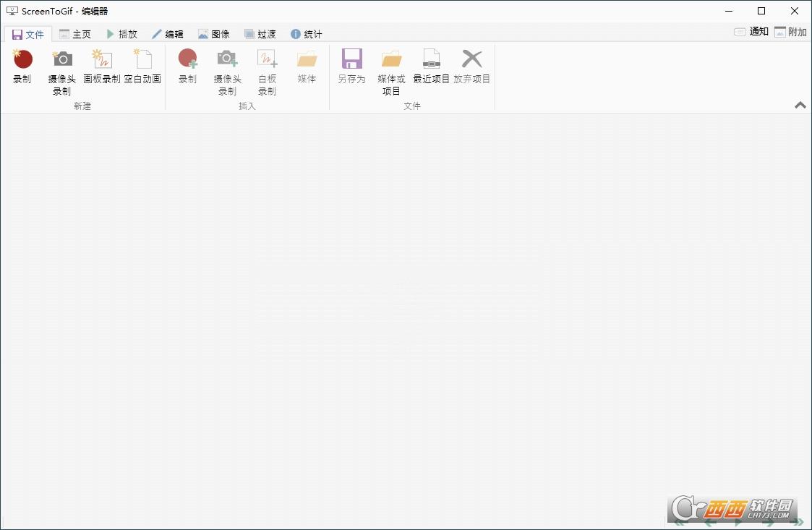Insert a recording (录制) in 插入 group
812x530 pixels.
tap(187, 67)
